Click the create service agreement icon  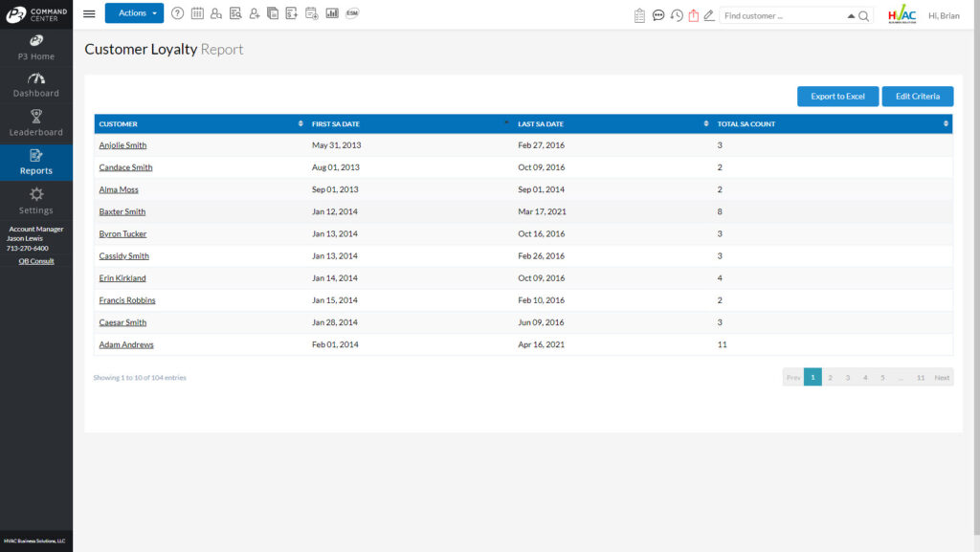click(291, 13)
